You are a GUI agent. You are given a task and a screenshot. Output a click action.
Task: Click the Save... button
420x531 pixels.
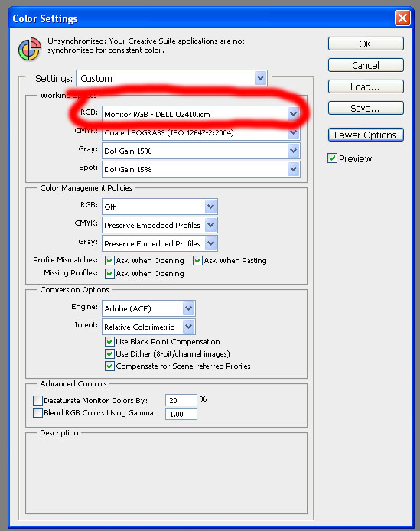366,108
